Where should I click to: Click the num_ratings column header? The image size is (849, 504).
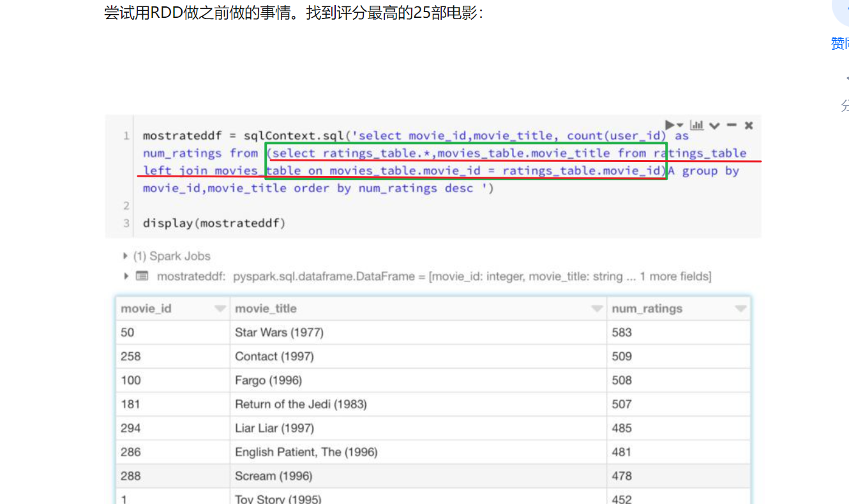647,309
